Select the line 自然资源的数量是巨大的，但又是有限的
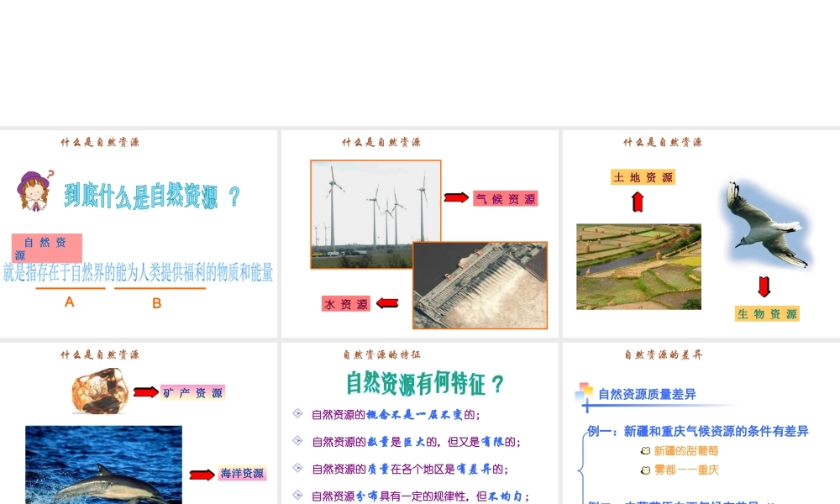840x504 pixels. (417, 442)
